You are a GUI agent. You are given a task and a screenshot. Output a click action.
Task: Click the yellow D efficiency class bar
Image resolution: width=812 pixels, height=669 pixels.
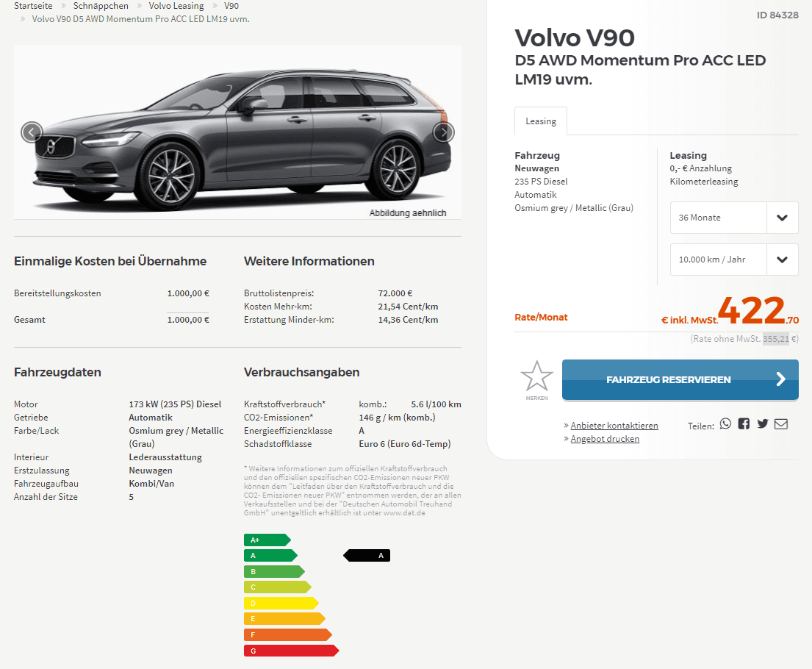(x=281, y=603)
